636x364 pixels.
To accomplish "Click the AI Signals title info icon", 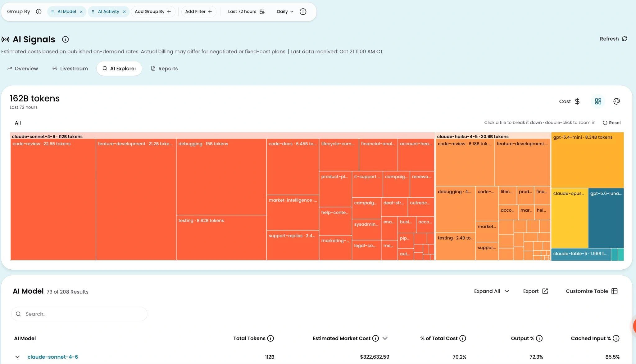I will click(x=65, y=39).
